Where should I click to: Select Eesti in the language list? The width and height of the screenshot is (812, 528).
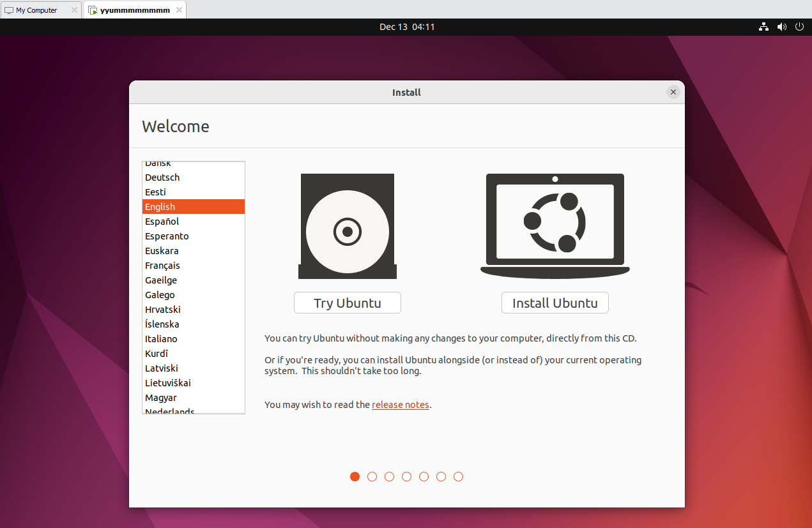click(x=194, y=192)
